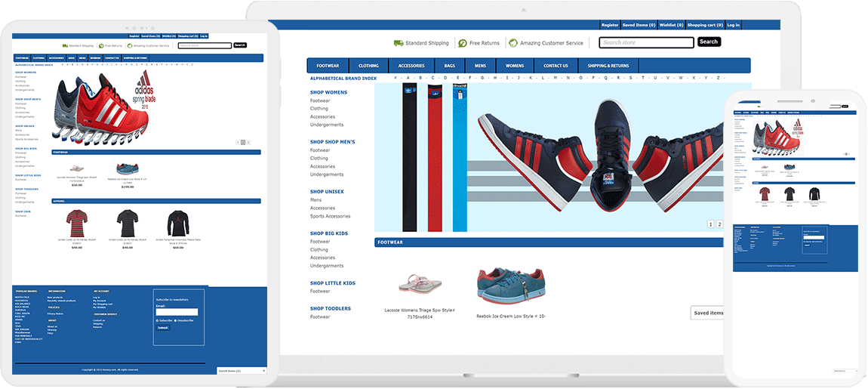Click the Standard Shipping truck icon on tablet
This screenshot has width=868, height=389.
point(65,45)
